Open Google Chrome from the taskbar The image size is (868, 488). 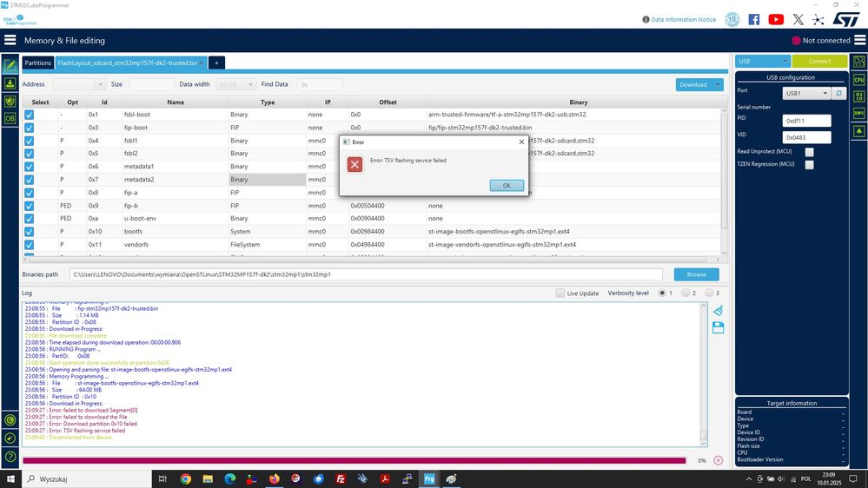[185, 478]
